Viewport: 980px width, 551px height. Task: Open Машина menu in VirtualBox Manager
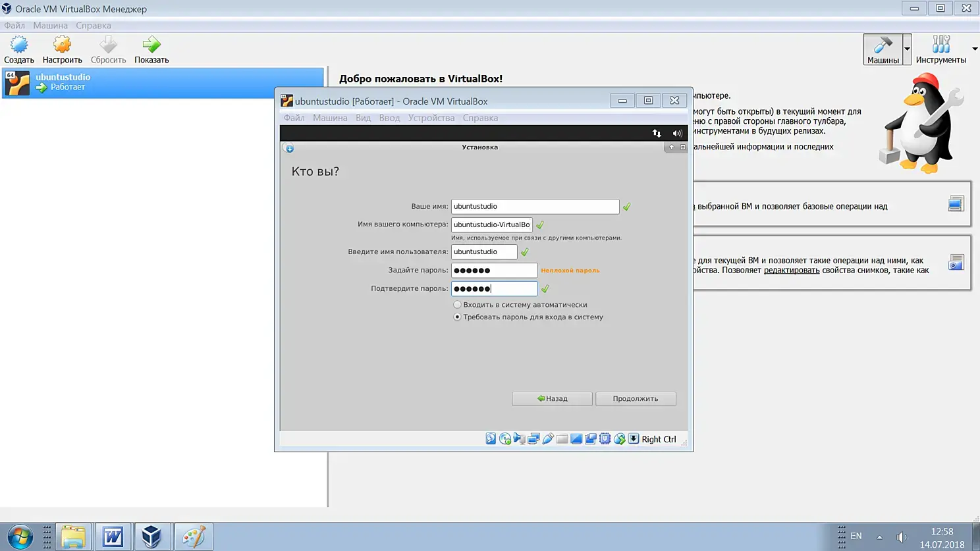coord(51,26)
